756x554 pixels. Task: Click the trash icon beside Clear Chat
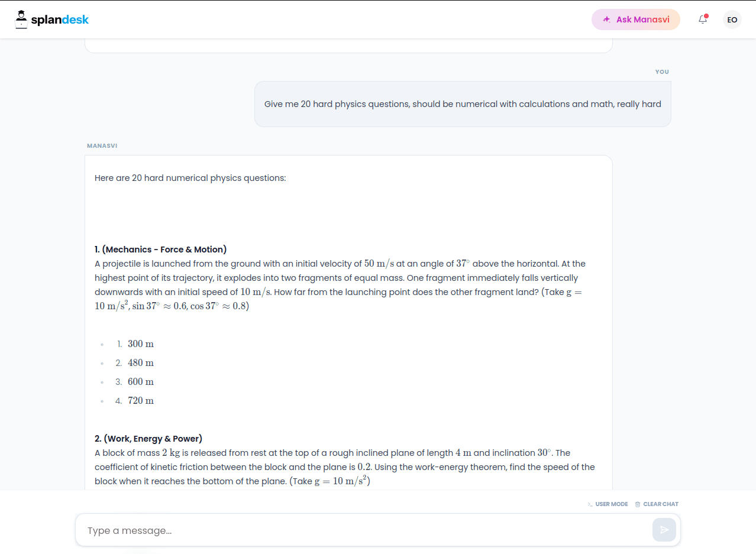[638, 504]
